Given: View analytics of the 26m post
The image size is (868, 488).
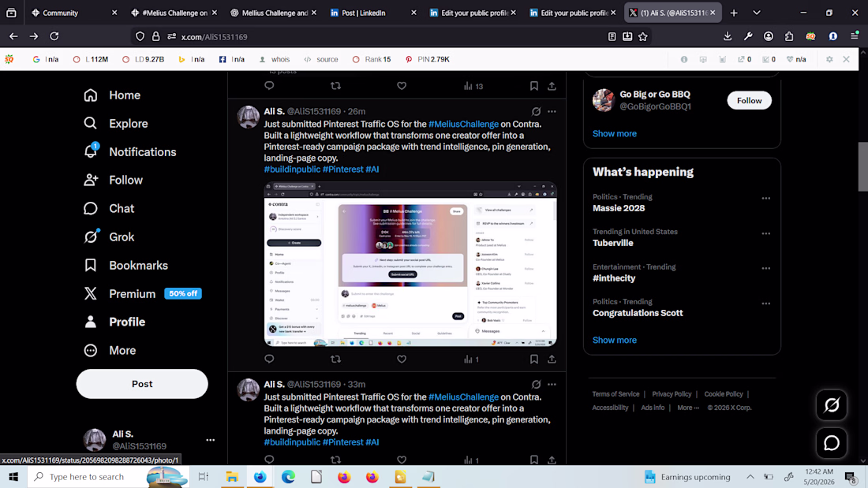Looking at the screenshot, I should (472, 359).
